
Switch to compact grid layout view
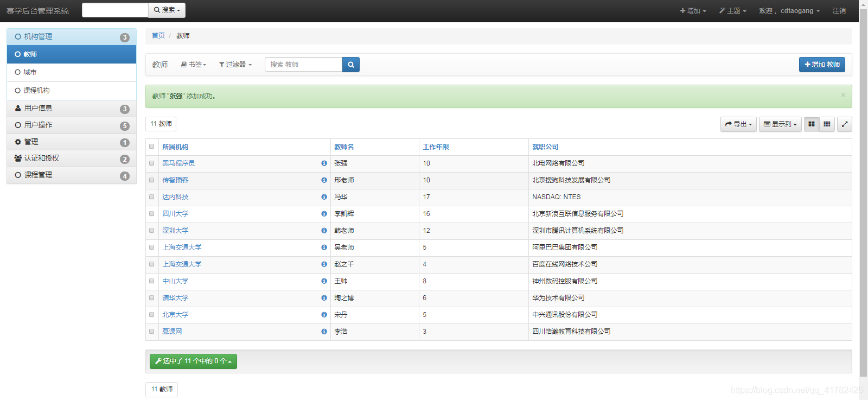pyautogui.click(x=827, y=124)
